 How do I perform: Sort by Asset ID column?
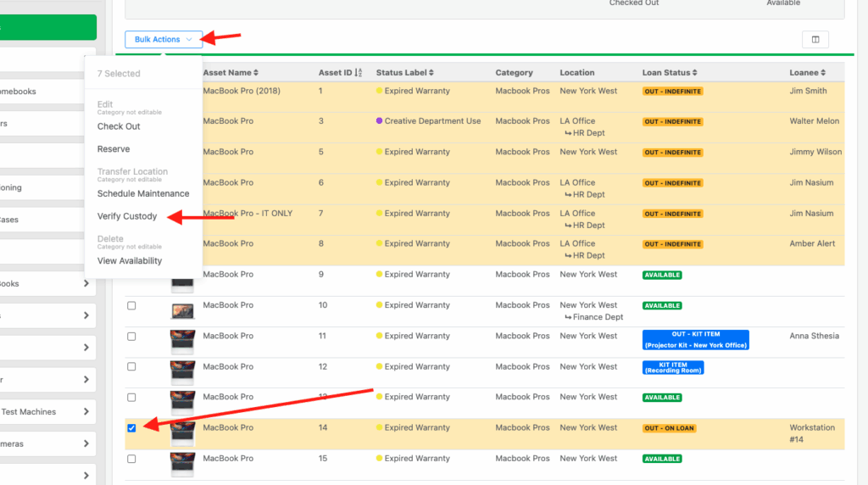[x=340, y=73]
